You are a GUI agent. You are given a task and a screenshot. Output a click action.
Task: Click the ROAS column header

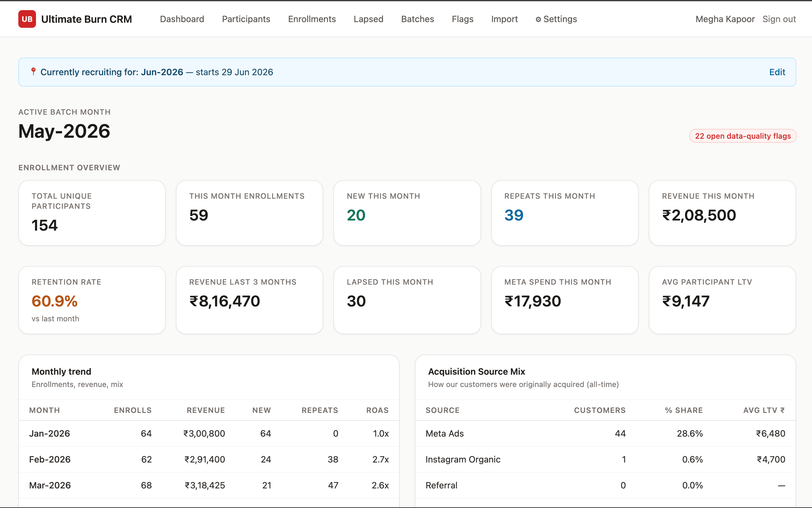tap(377, 410)
